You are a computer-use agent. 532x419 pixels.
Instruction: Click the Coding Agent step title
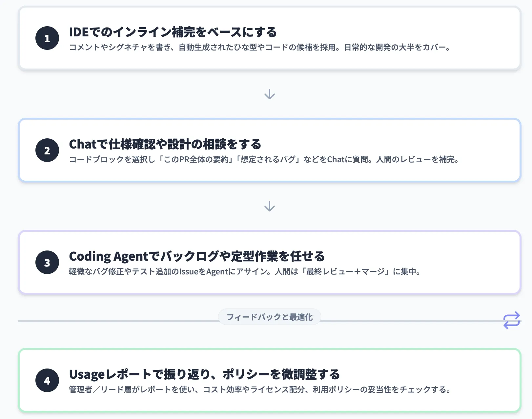click(197, 256)
